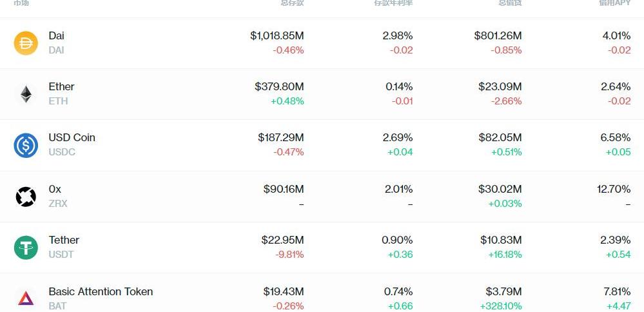Click the Ether diamond icon
The height and width of the screenshot is (312, 644).
(x=26, y=94)
